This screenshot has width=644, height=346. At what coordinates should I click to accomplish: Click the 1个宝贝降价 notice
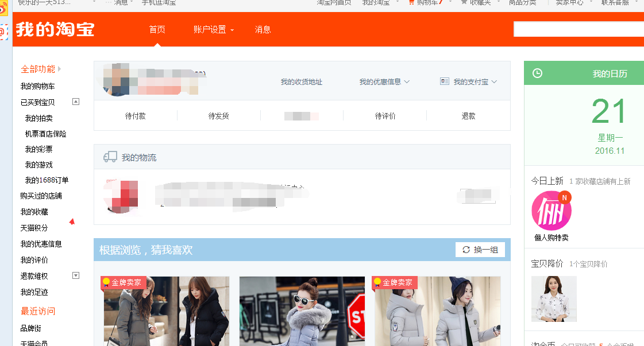(588, 264)
